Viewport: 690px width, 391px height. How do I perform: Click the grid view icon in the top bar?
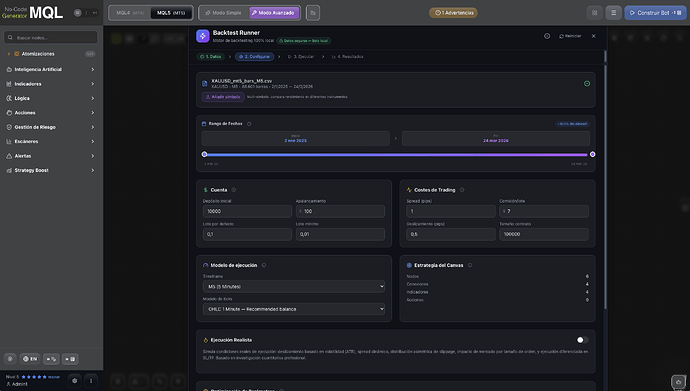click(595, 13)
